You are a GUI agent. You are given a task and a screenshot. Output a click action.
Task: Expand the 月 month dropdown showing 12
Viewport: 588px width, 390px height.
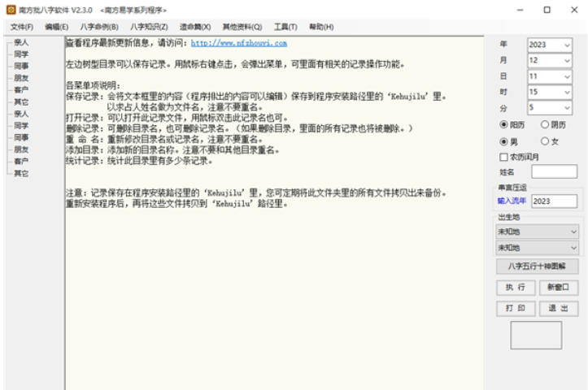tap(567, 61)
